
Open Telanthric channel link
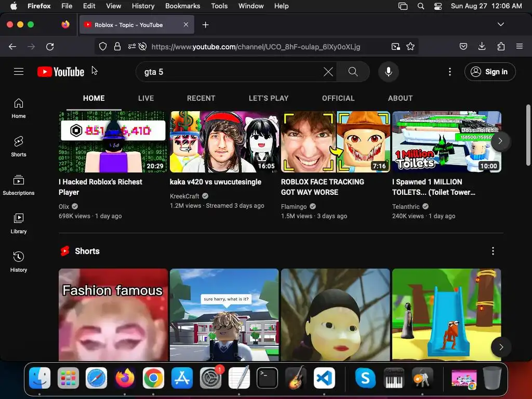(406, 207)
